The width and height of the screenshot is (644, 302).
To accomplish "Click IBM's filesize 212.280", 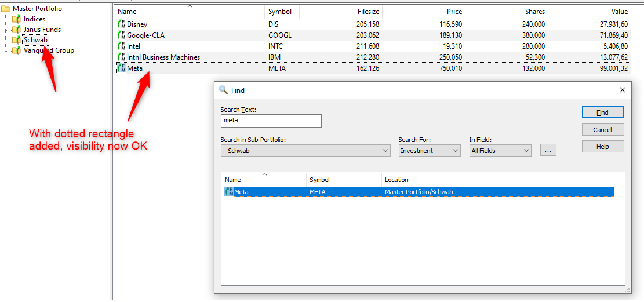I will coord(368,57).
